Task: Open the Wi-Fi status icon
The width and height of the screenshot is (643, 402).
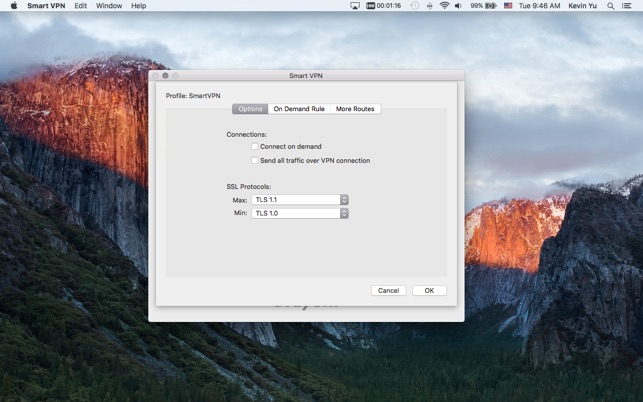Action: click(x=444, y=6)
